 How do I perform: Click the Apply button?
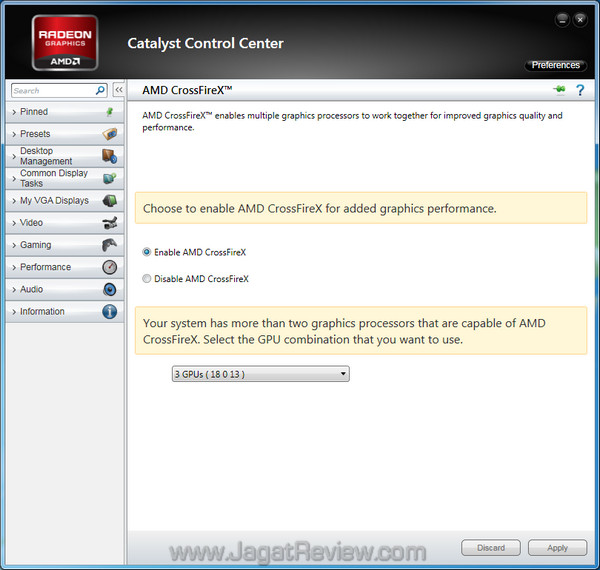[557, 548]
